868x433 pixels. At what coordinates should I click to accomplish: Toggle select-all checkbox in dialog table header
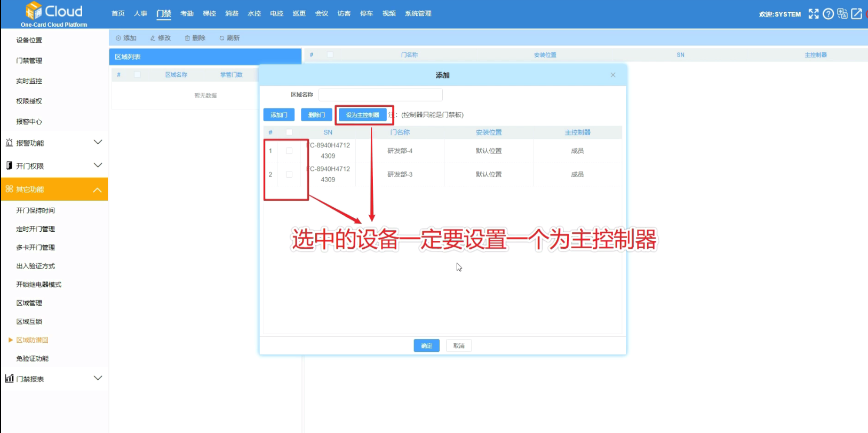pyautogui.click(x=289, y=132)
